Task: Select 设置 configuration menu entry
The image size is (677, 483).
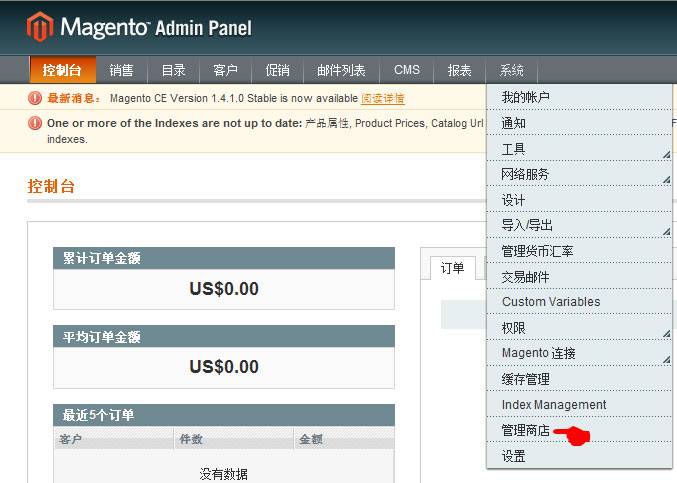Action: [x=579, y=456]
